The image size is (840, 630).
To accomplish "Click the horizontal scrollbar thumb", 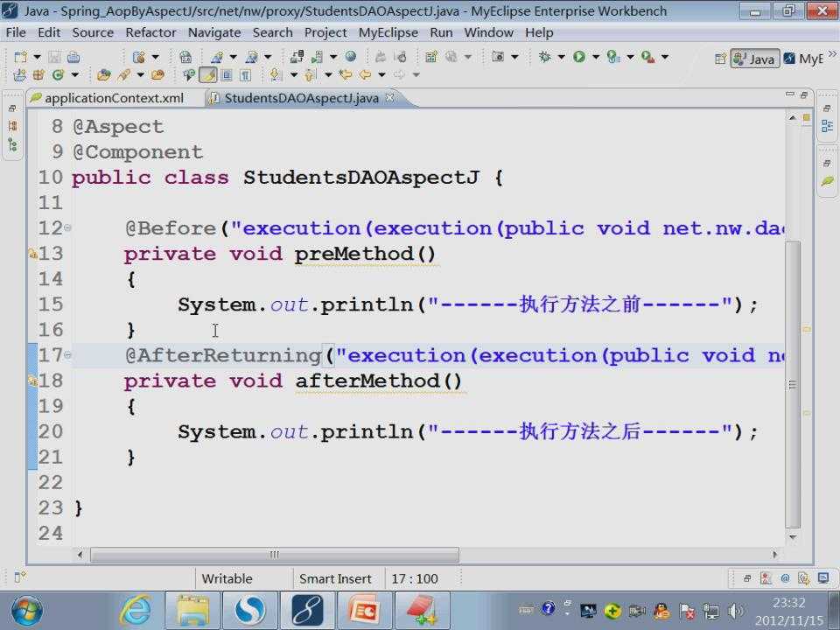I will point(274,555).
